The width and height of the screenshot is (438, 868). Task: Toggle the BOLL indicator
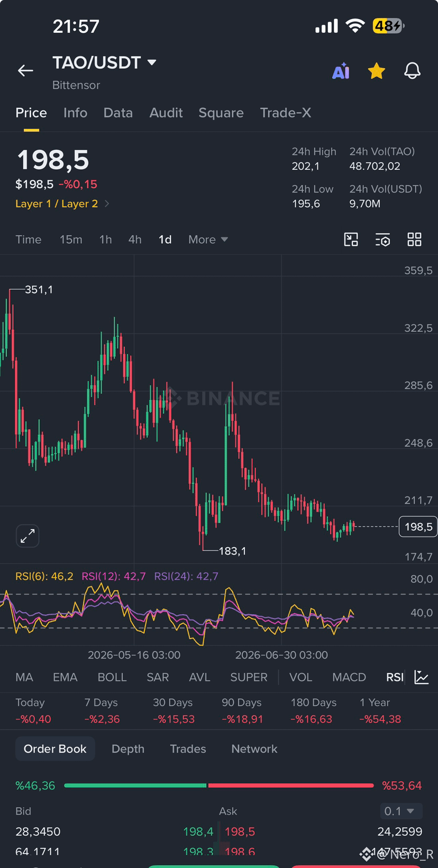pos(112,677)
